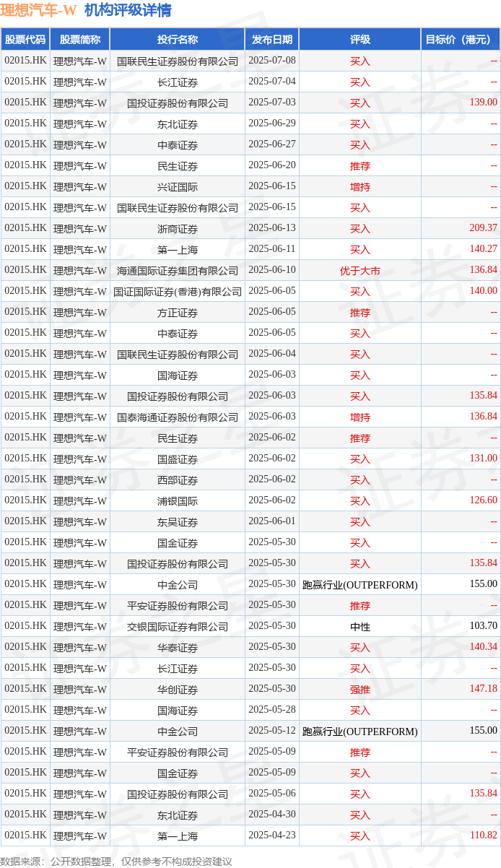Click 长江证券 in the 2025-07-04 row
The height and width of the screenshot is (868, 501).
pos(178,82)
